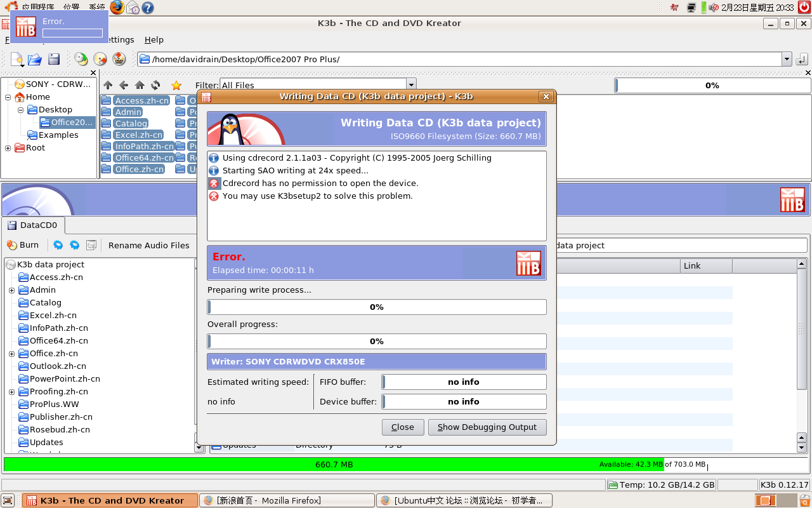The image size is (812, 508).
Task: Collapse the Desktop node in directory tree
Action: coord(21,110)
